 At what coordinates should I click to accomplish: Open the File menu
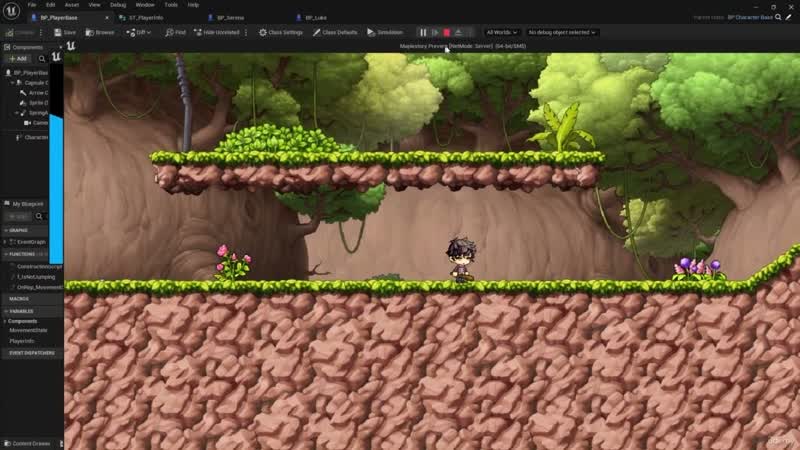(32, 5)
